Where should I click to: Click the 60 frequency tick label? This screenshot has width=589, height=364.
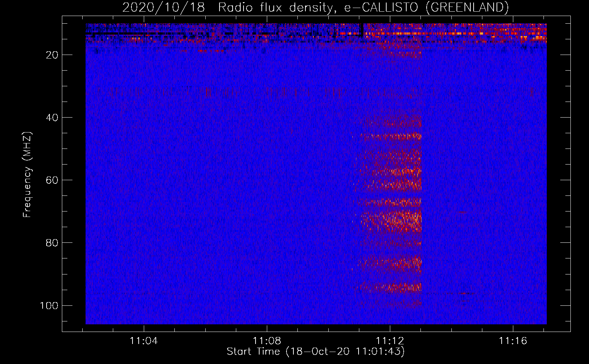[x=52, y=180]
